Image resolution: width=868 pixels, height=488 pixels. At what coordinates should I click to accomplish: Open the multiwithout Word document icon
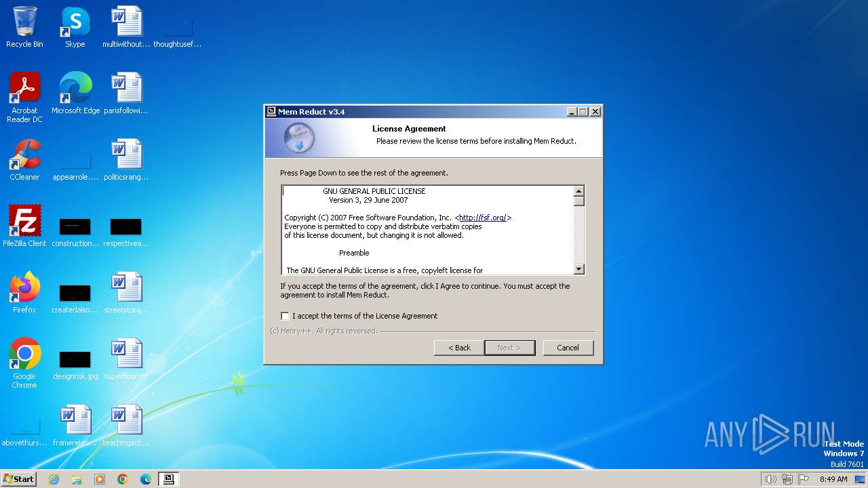(126, 27)
